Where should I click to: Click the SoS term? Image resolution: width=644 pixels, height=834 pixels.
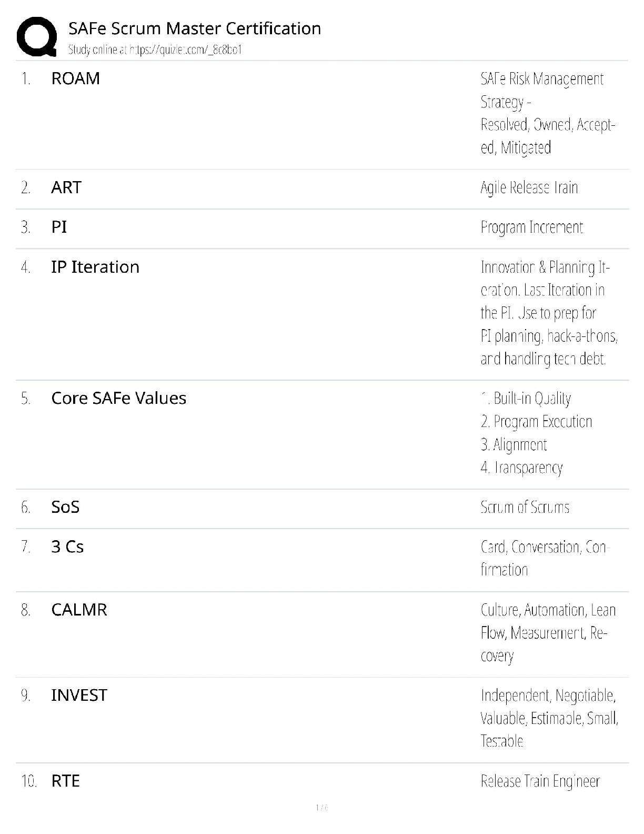65,507
